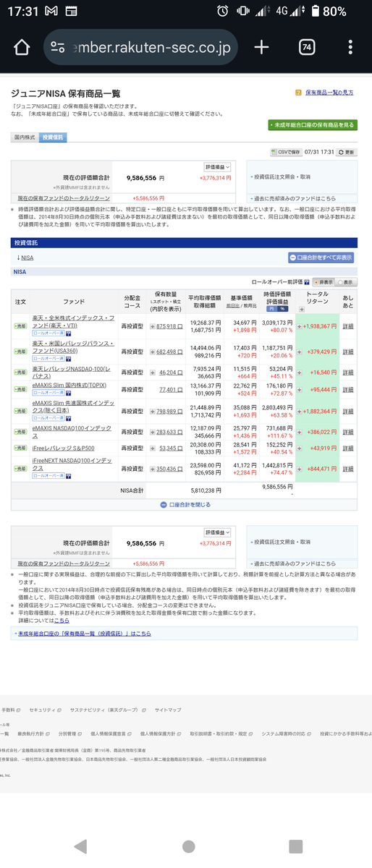Switch 基準価額 comparison to 前日比
Viewport: 372px width, 868px height.
232,305
